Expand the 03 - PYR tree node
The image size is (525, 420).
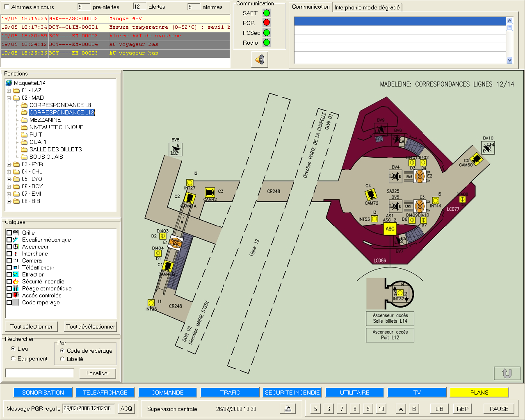pyautogui.click(x=9, y=164)
